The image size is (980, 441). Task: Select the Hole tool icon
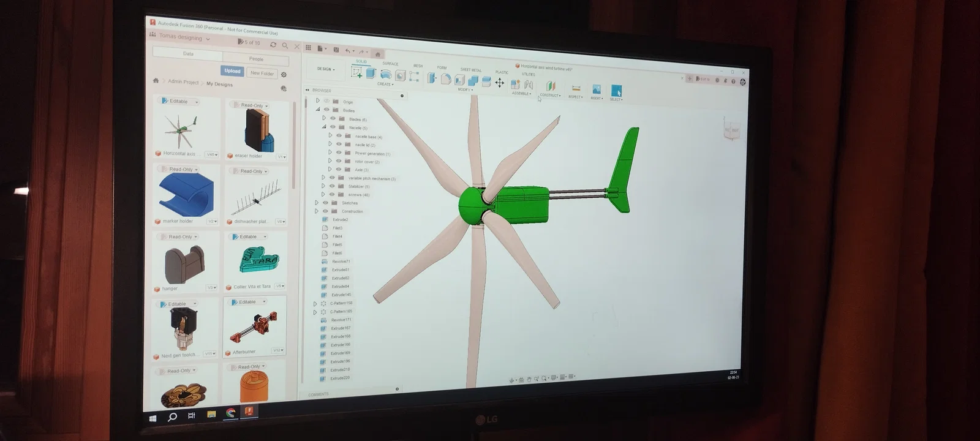400,75
